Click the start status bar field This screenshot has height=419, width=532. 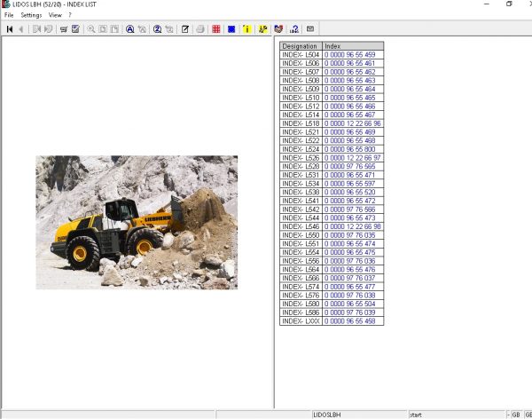tap(457, 415)
